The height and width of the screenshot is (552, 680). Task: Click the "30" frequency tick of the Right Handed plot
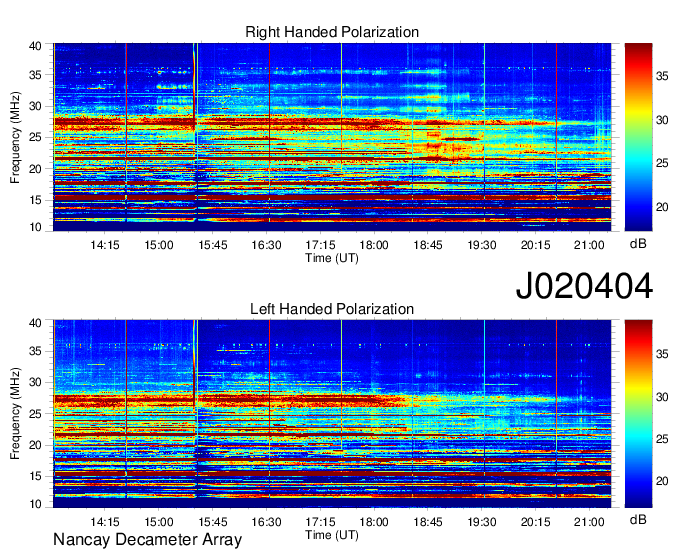click(x=36, y=106)
